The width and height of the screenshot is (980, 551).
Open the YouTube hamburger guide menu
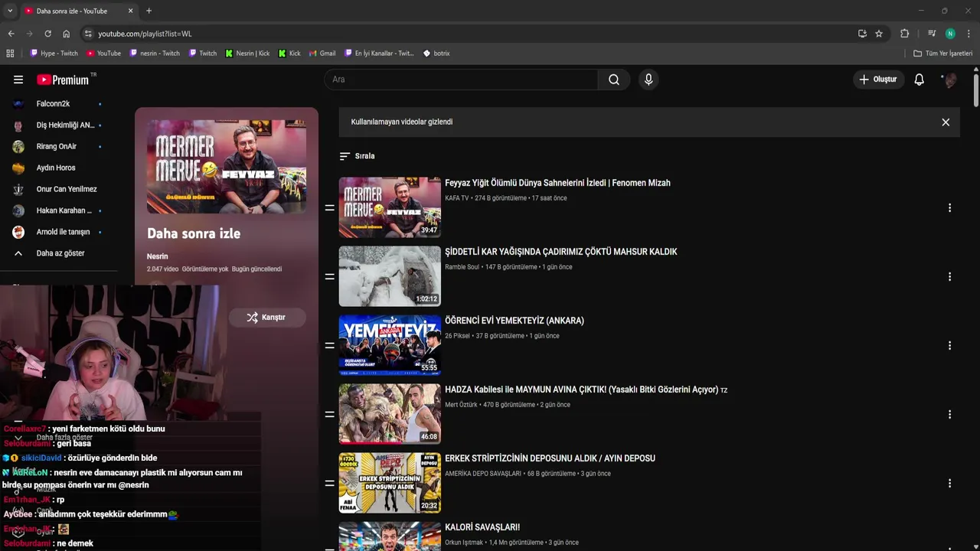pyautogui.click(x=18, y=80)
